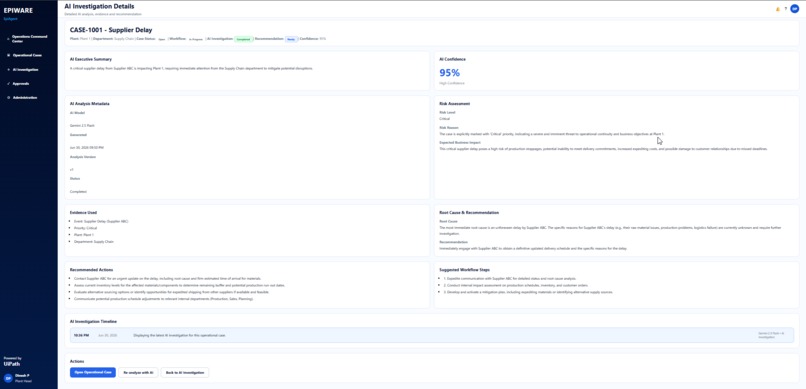Select AI Investigation in the sidebar

[26, 69]
